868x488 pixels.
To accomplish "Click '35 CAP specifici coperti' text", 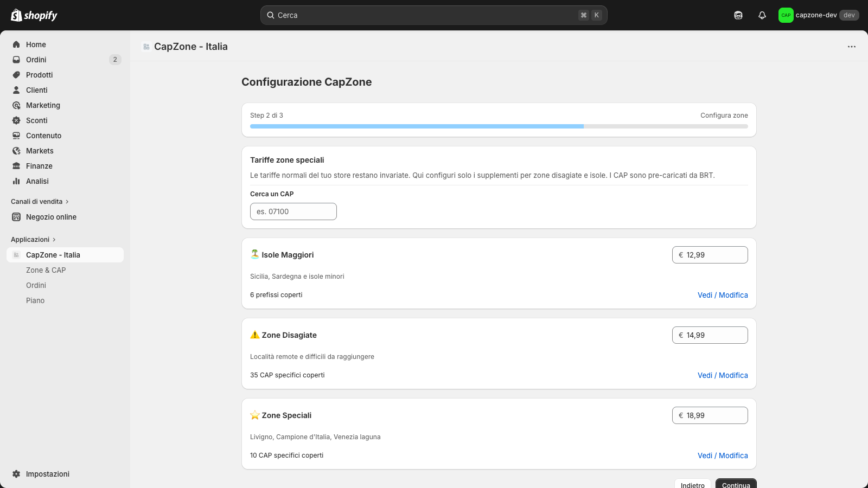I will coord(288,375).
